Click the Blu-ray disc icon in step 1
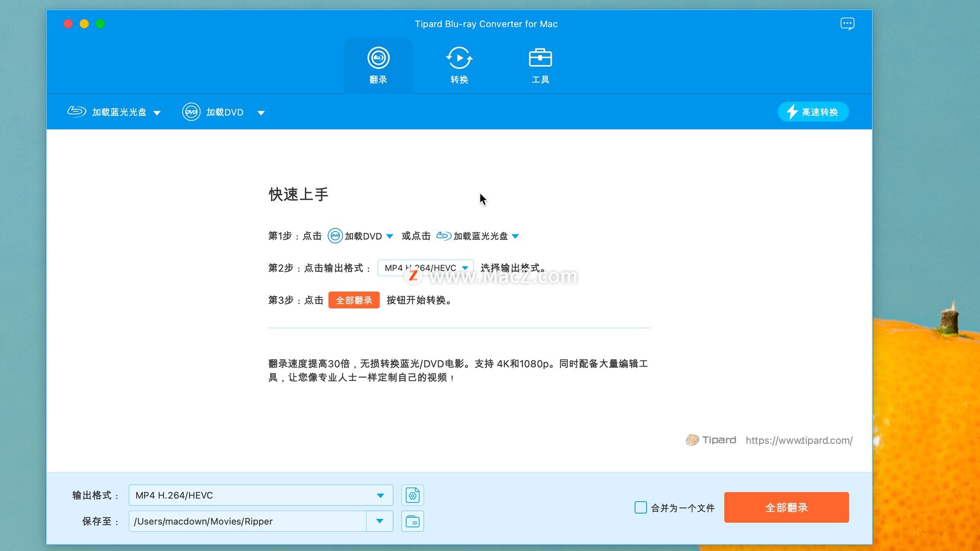The width and height of the screenshot is (980, 551). pos(444,236)
